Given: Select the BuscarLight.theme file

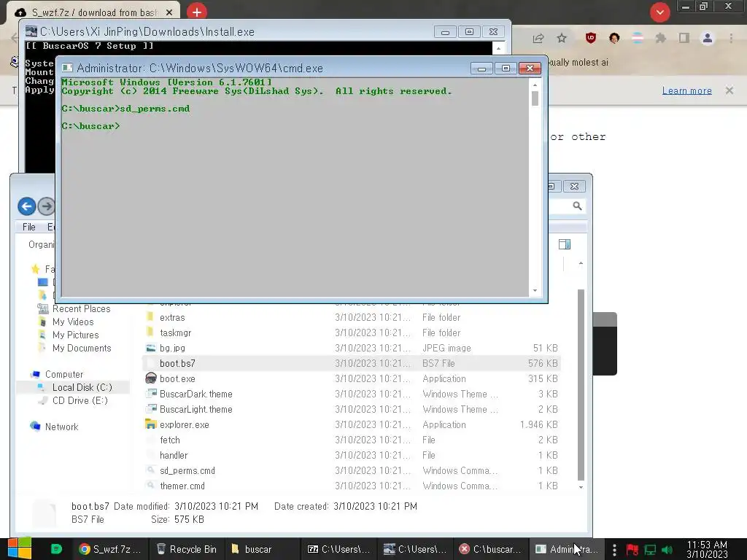Looking at the screenshot, I should [x=196, y=409].
